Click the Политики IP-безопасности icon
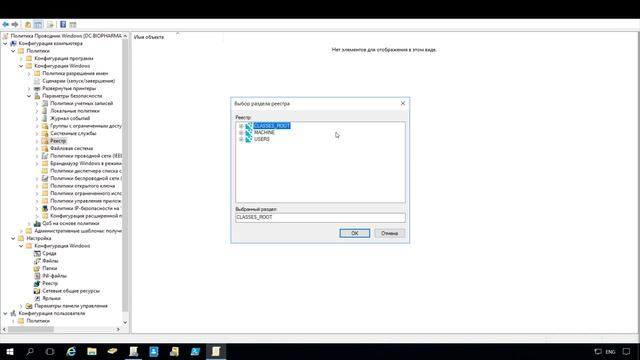This screenshot has width=640, height=360. [45, 208]
